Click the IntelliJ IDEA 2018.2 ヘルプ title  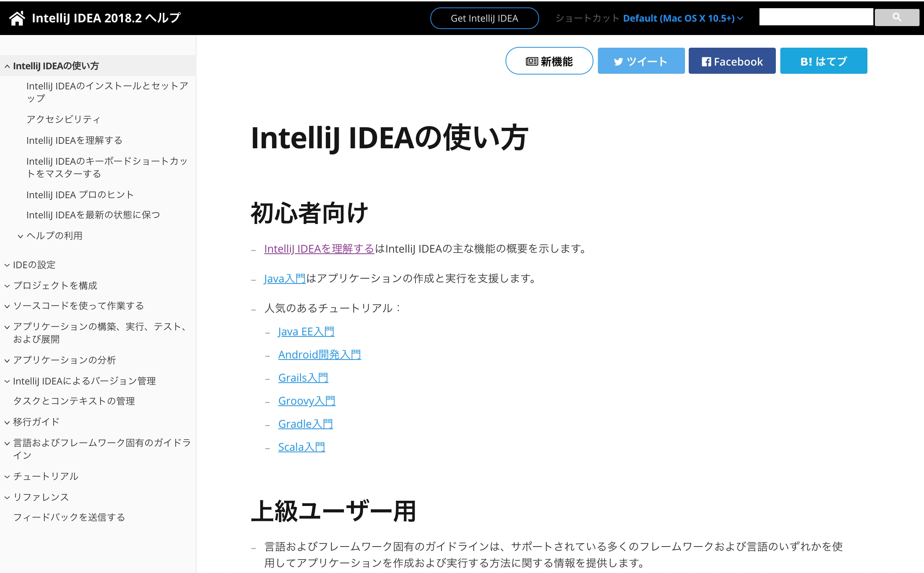106,18
